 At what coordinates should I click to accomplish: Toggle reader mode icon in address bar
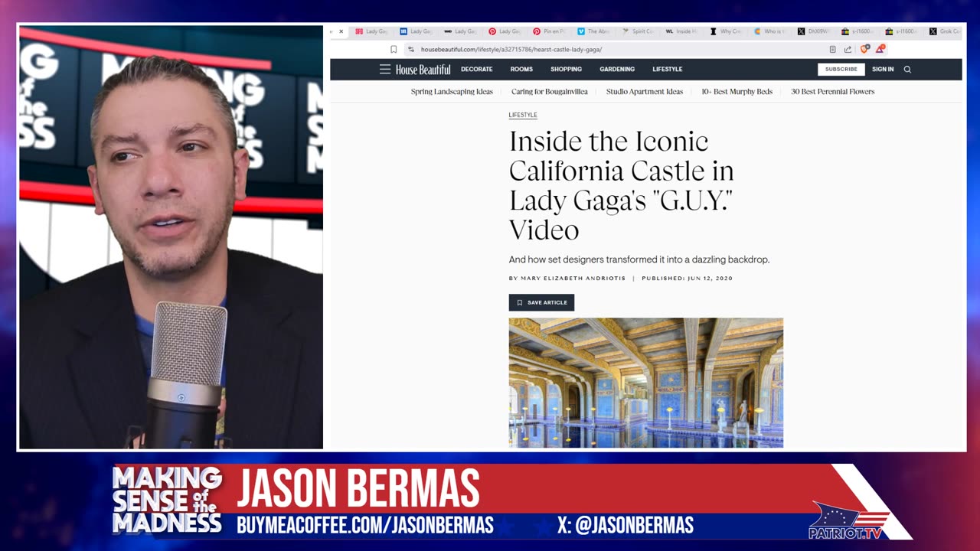tap(832, 49)
